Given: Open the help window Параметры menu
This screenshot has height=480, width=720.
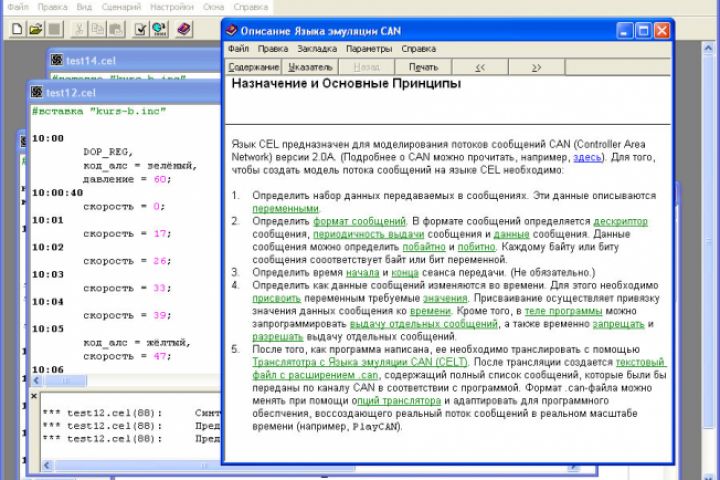Looking at the screenshot, I should [x=369, y=49].
